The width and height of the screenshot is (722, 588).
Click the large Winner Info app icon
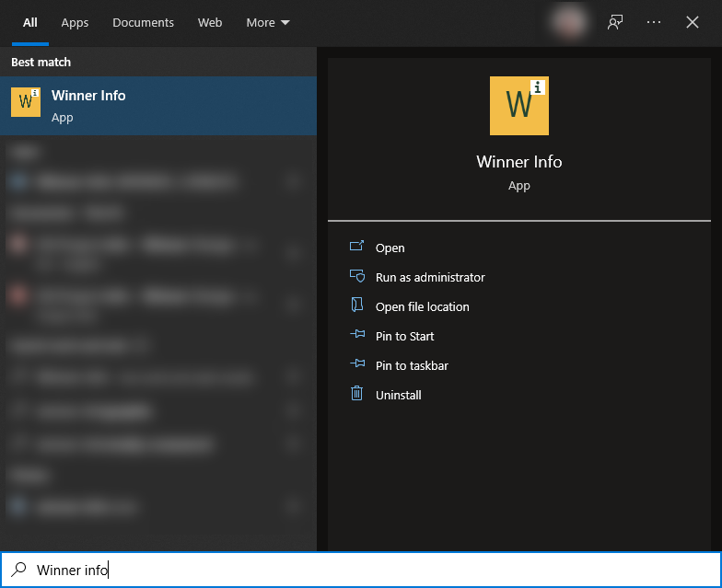tap(518, 106)
